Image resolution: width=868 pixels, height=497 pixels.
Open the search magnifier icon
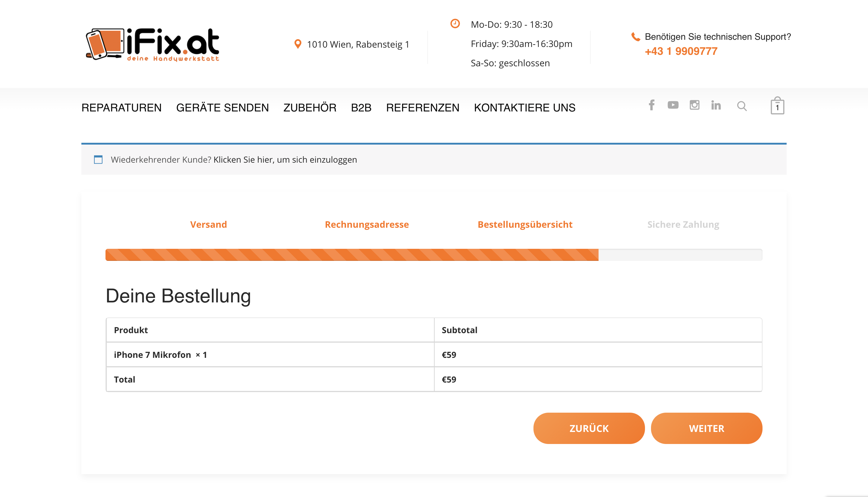tap(742, 106)
